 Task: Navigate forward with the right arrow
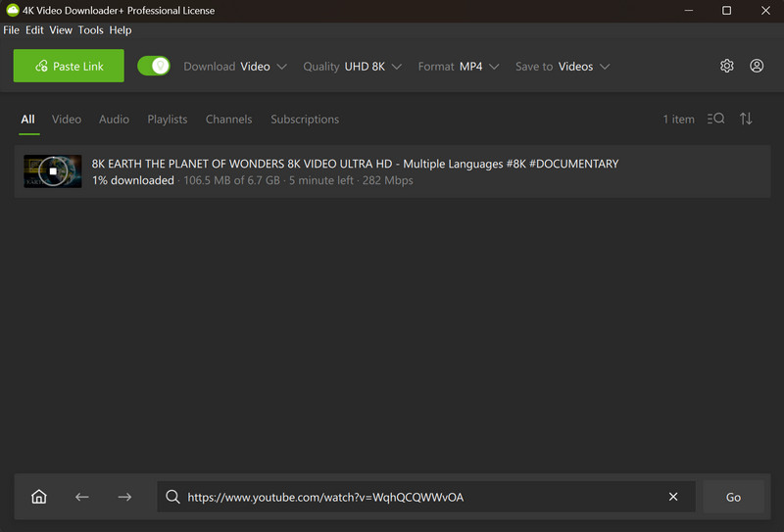tap(124, 497)
